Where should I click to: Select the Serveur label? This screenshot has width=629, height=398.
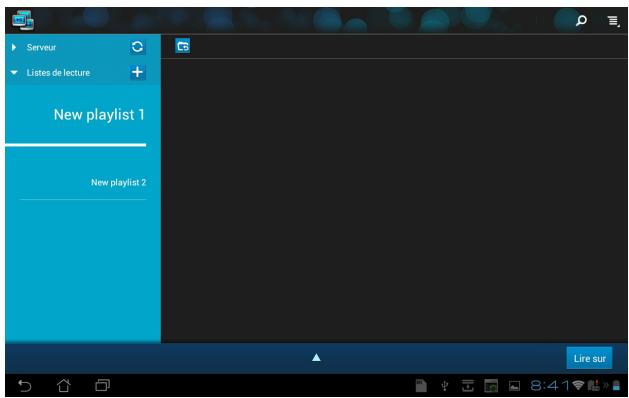(x=41, y=47)
